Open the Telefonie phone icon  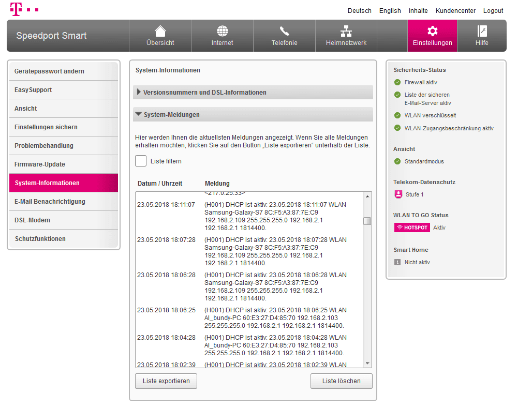click(284, 31)
